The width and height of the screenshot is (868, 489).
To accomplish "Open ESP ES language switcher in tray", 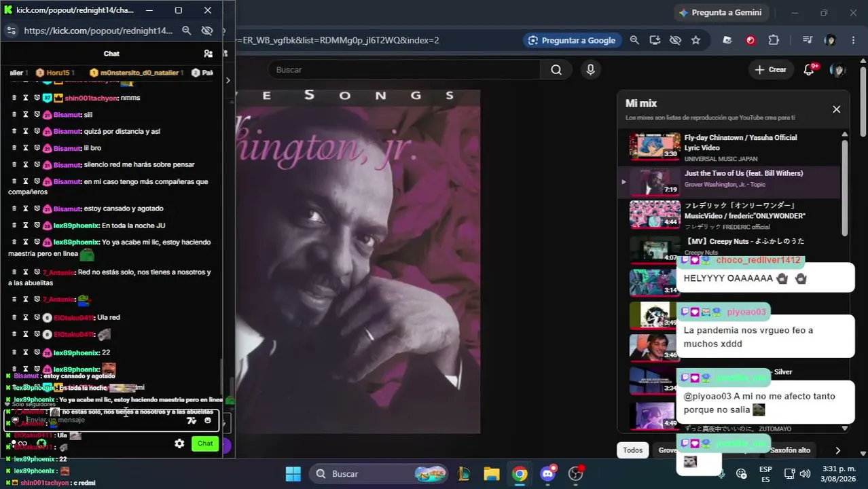I will point(765,473).
